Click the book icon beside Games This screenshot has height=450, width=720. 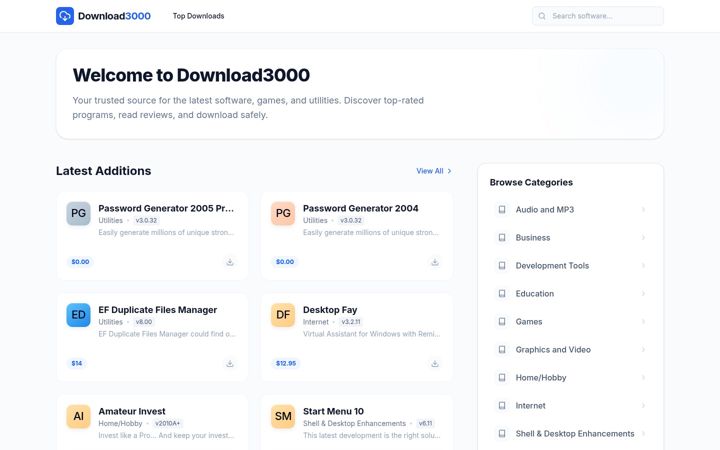pyautogui.click(x=502, y=322)
